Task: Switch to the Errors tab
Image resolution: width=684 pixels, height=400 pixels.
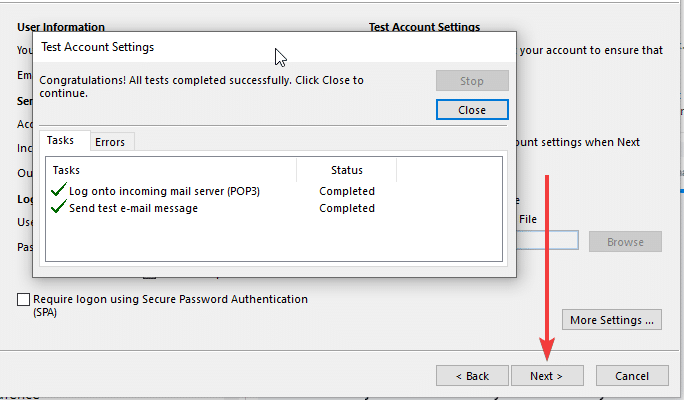Action: (x=110, y=142)
